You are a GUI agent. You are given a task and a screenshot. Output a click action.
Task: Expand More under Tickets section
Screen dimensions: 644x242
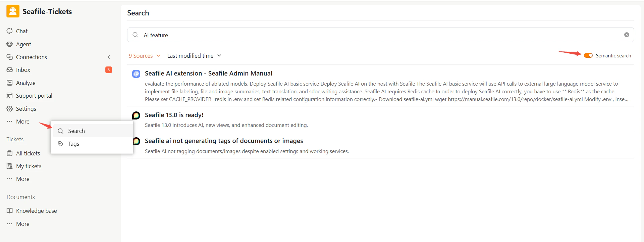pyautogui.click(x=23, y=179)
